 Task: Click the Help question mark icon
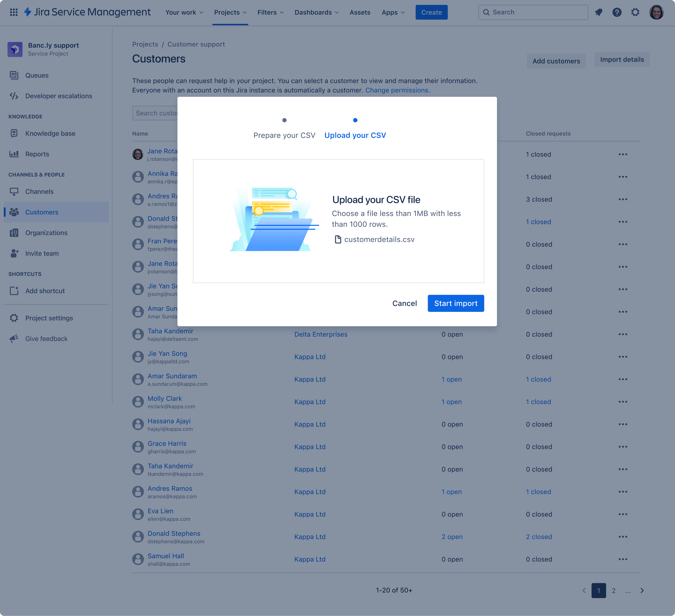[617, 12]
